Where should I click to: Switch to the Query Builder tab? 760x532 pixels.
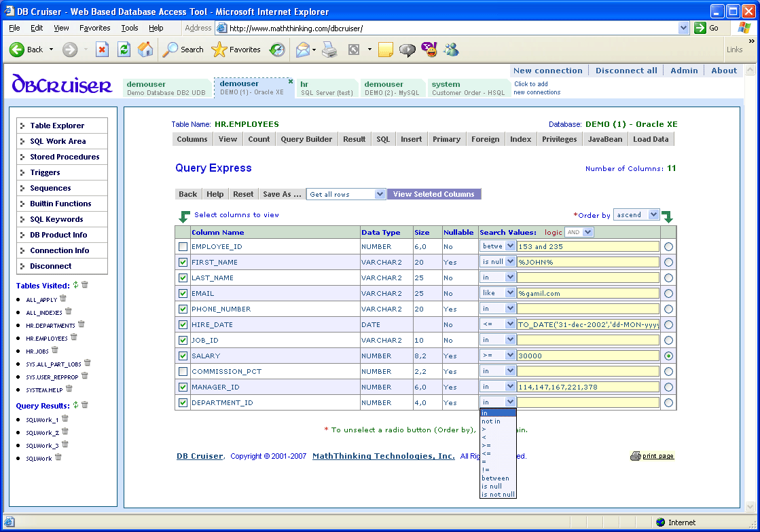306,139
